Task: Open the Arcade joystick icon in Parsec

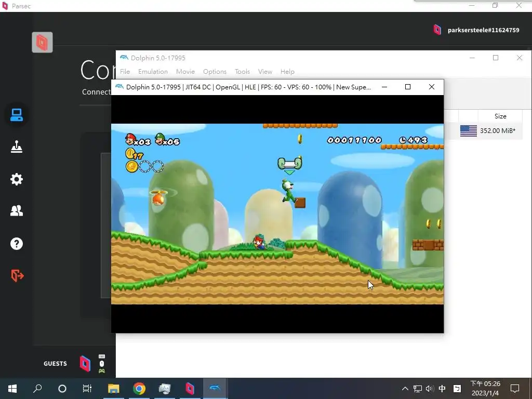Action: pos(16,147)
